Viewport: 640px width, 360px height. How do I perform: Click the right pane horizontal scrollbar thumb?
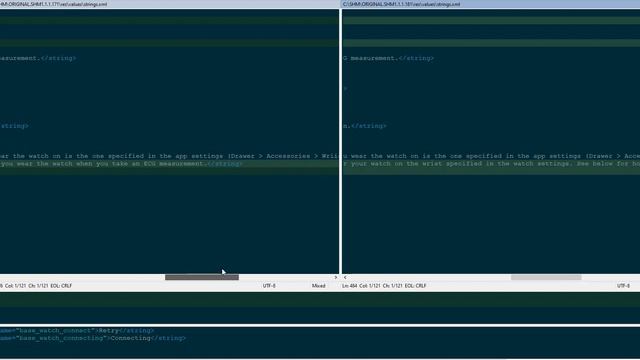pos(546,278)
